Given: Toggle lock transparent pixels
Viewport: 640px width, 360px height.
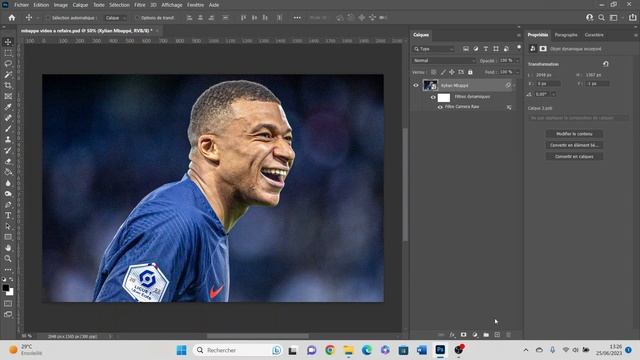Looking at the screenshot, I should click(433, 72).
